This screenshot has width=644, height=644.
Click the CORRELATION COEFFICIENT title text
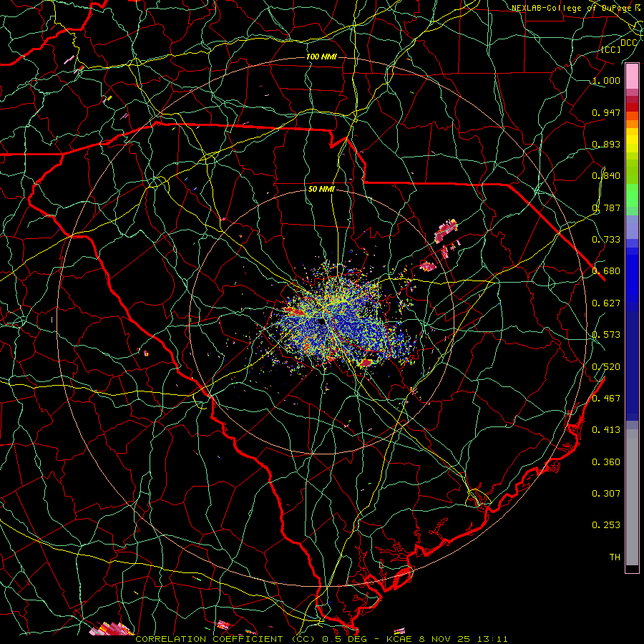pos(209,639)
